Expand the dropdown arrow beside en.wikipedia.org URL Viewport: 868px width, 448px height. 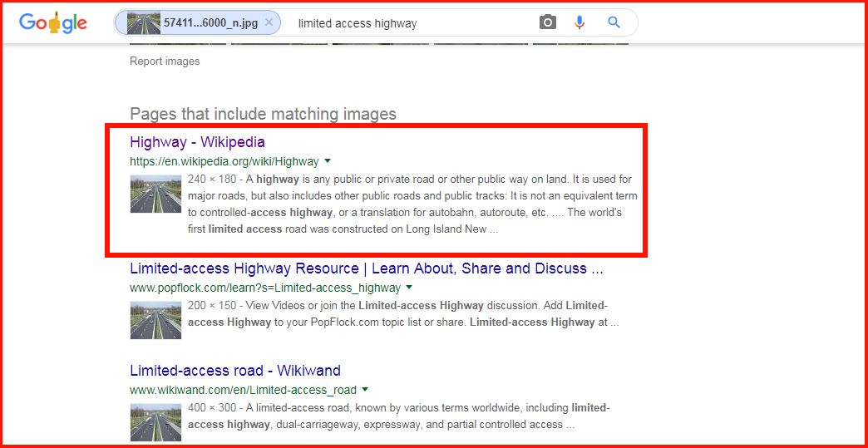click(327, 161)
